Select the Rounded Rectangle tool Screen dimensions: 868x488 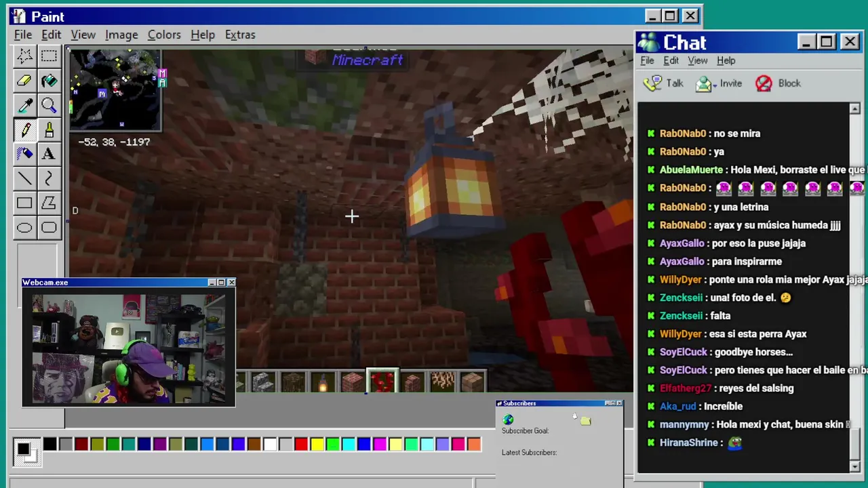click(49, 227)
